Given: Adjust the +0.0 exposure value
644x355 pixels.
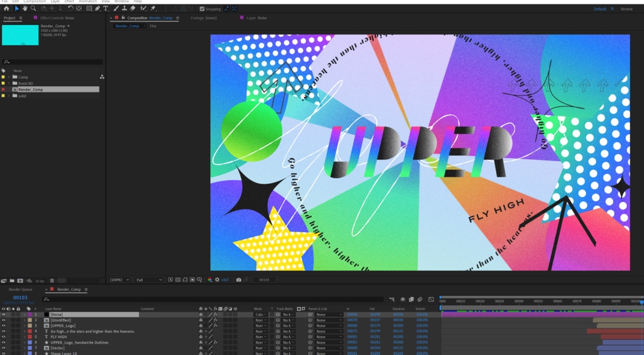Looking at the screenshot, I should (225, 280).
